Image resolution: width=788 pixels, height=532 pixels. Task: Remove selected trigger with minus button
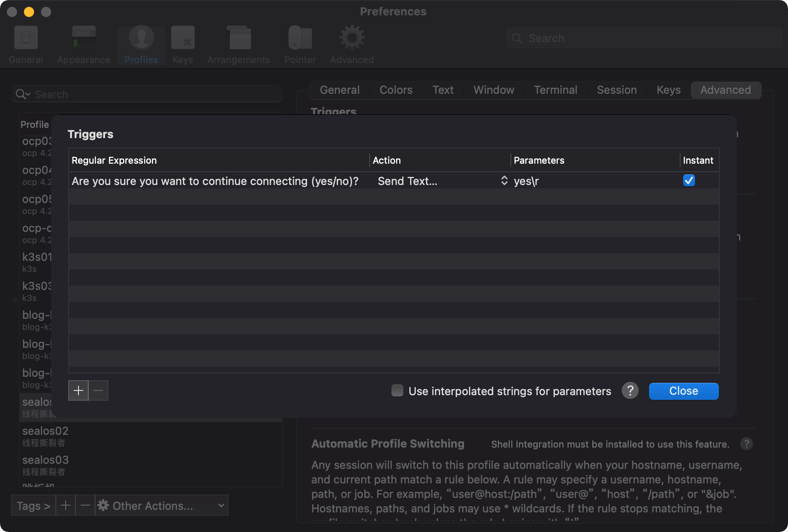click(98, 390)
